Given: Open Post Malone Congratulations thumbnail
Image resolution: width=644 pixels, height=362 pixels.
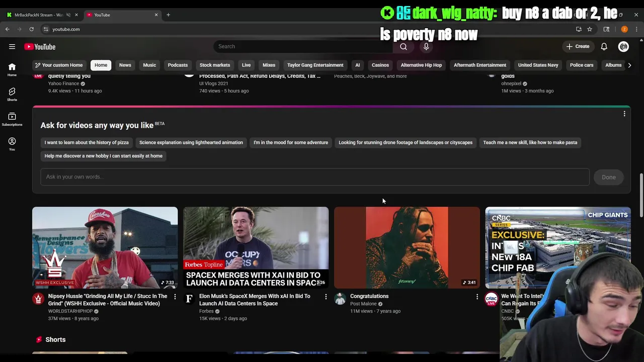Looking at the screenshot, I should pos(407,247).
